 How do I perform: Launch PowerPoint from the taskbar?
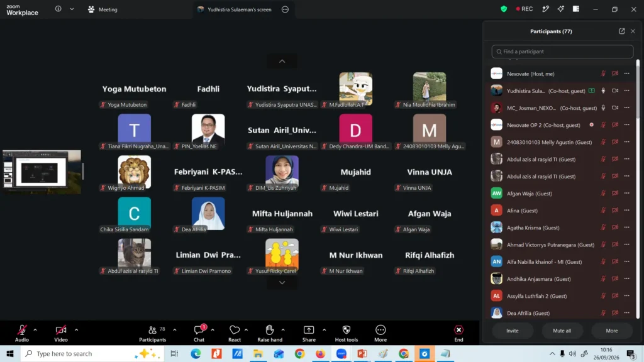coord(362,353)
